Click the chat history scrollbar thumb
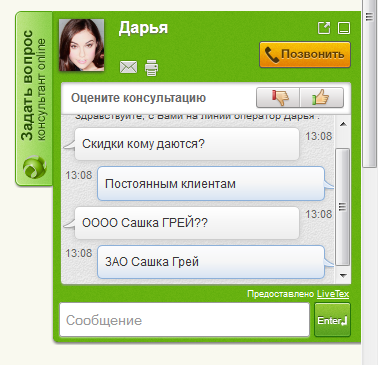381x365 pixels. pos(343,207)
